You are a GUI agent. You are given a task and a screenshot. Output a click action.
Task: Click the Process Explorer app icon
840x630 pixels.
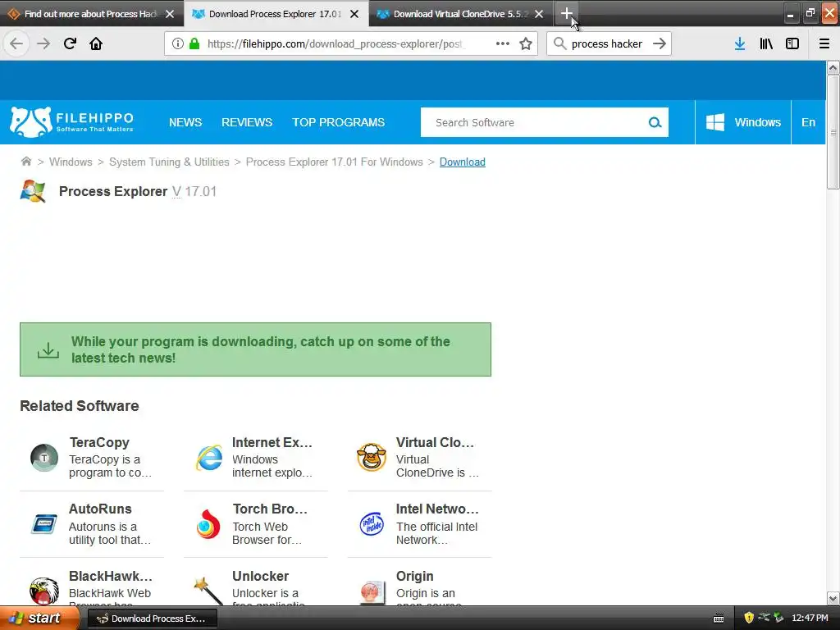coord(33,191)
